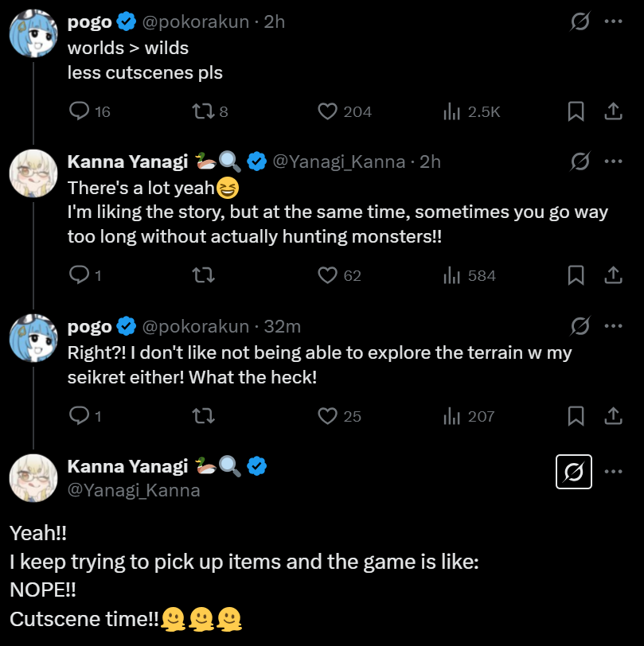
Task: Click the highlighted Grok button on main post
Action: [x=573, y=473]
